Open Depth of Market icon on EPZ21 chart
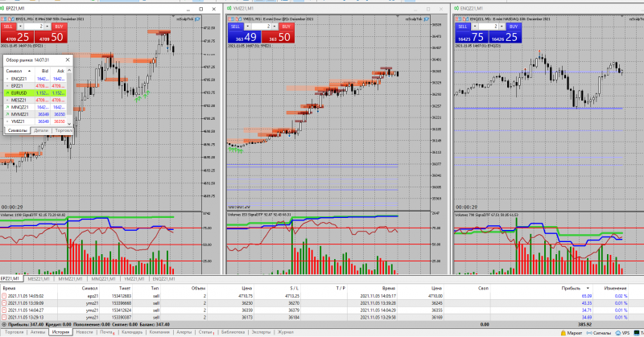The width and height of the screenshot is (644, 337). (11, 18)
